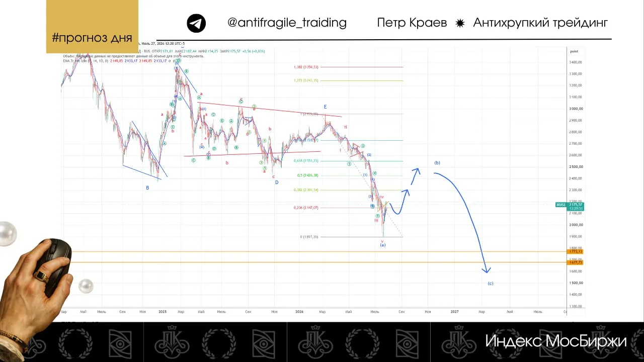Select the blue wave D label
This screenshot has width=644, height=362.
tap(277, 183)
